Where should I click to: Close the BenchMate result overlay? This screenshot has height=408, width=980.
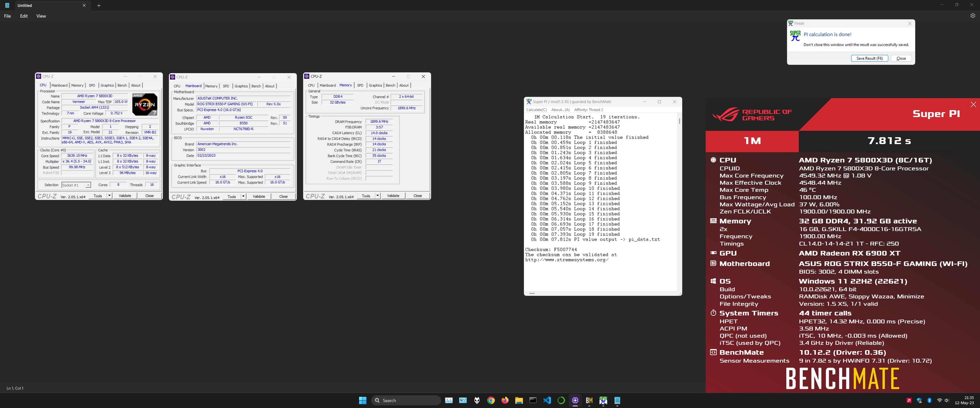tap(973, 104)
